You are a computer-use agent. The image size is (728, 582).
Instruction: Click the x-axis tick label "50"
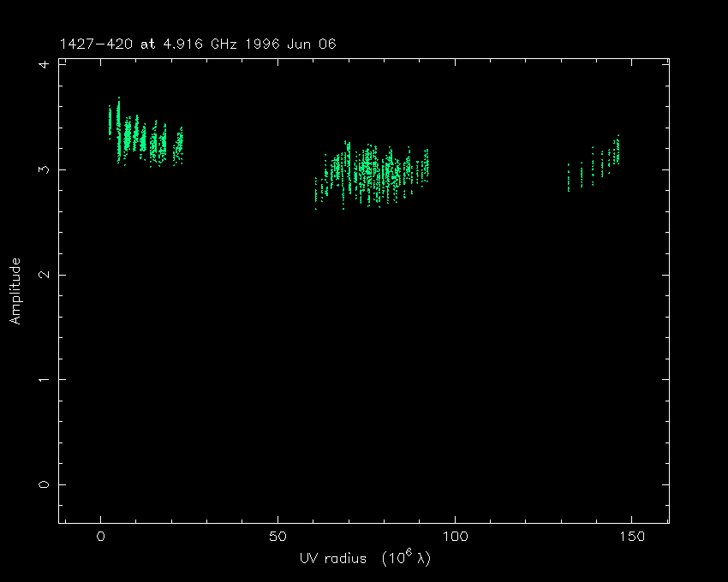[x=277, y=537]
